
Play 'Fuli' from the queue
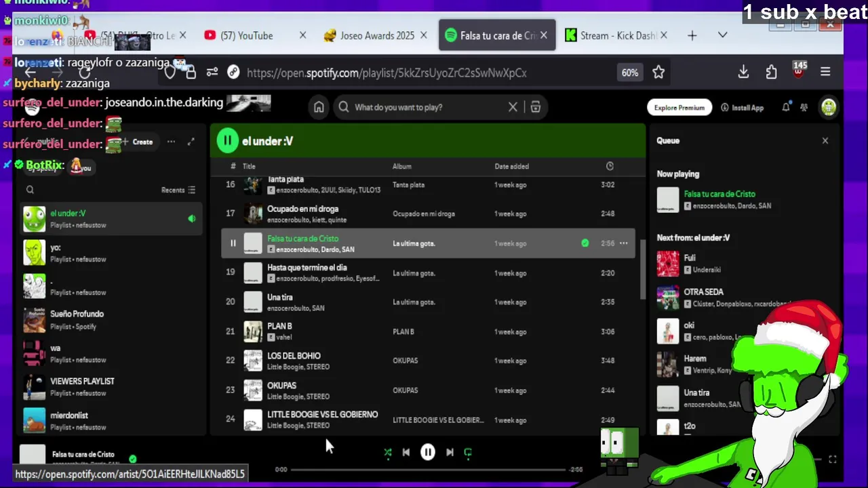tap(689, 258)
